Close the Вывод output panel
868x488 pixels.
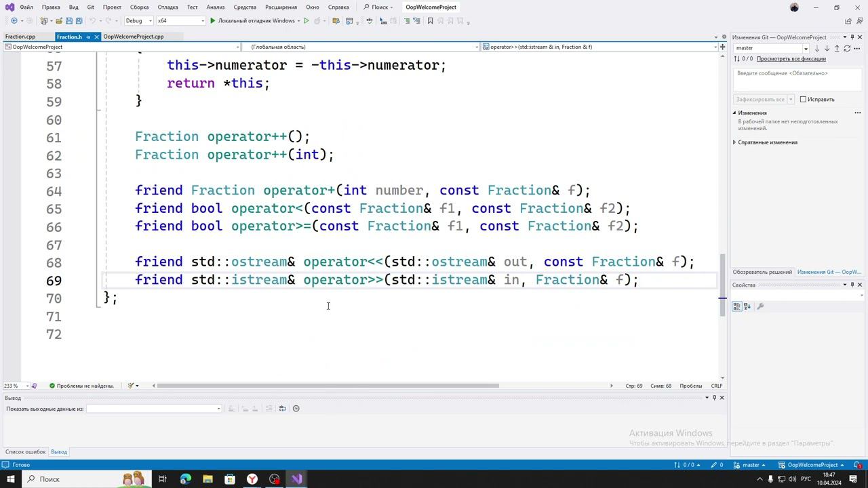pos(722,398)
